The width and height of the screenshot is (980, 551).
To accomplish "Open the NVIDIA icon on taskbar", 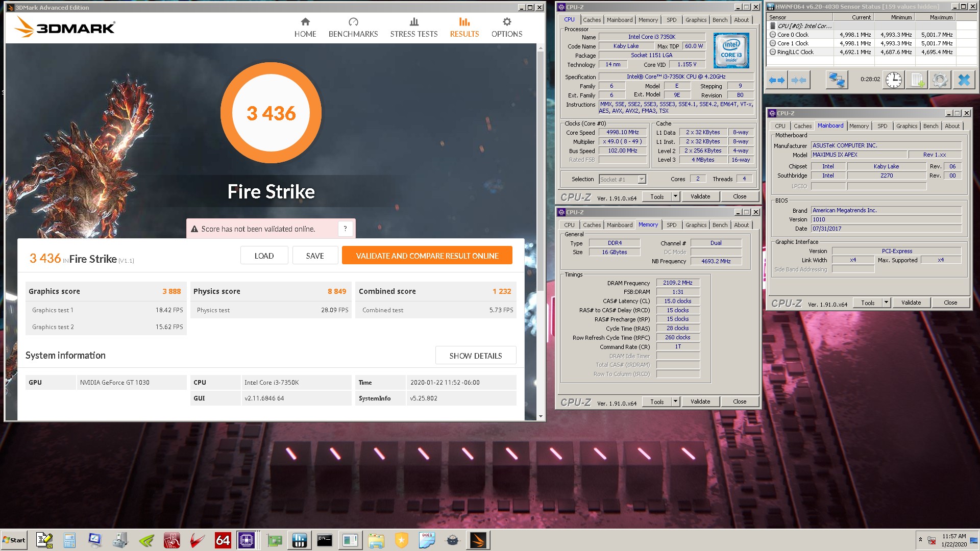I will point(146,540).
